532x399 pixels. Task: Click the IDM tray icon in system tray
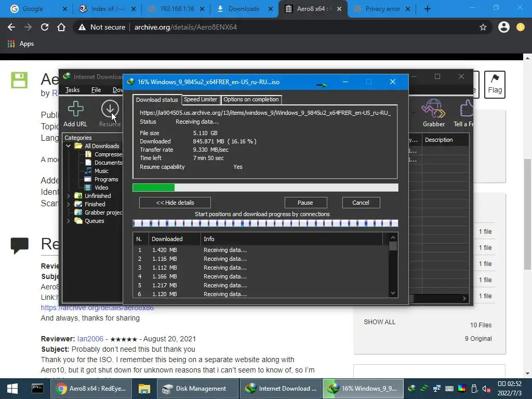(412, 389)
